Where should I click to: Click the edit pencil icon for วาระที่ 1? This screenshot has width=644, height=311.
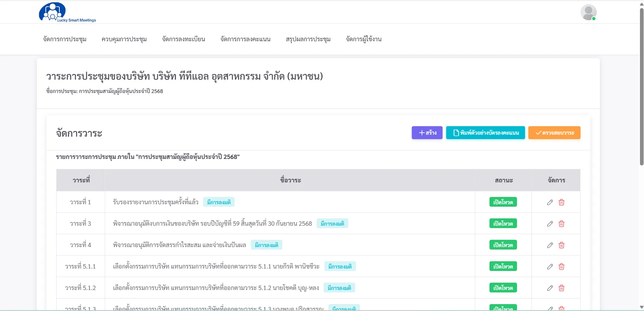click(x=550, y=202)
